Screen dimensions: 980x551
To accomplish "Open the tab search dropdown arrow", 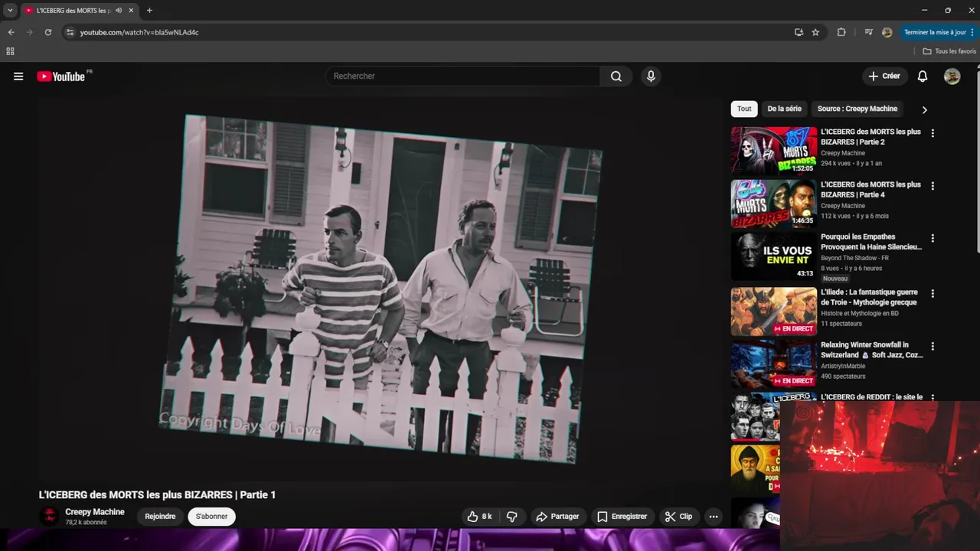I will [10, 11].
